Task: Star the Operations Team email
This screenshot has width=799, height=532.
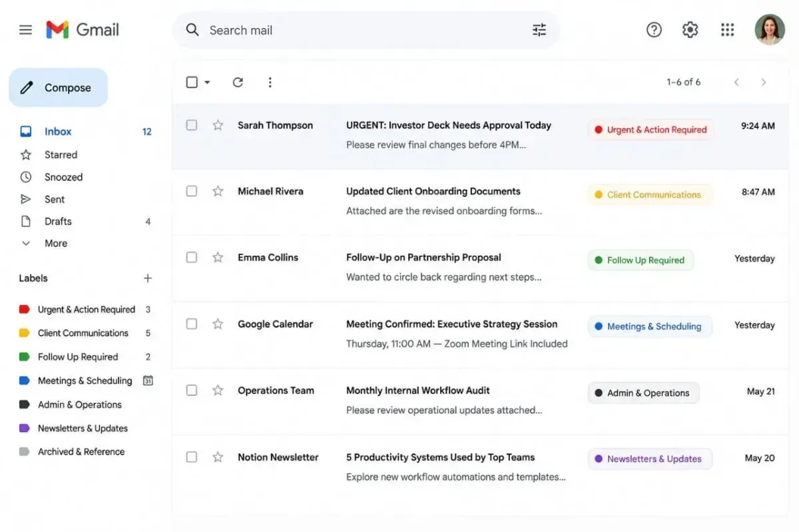Action: (x=218, y=391)
